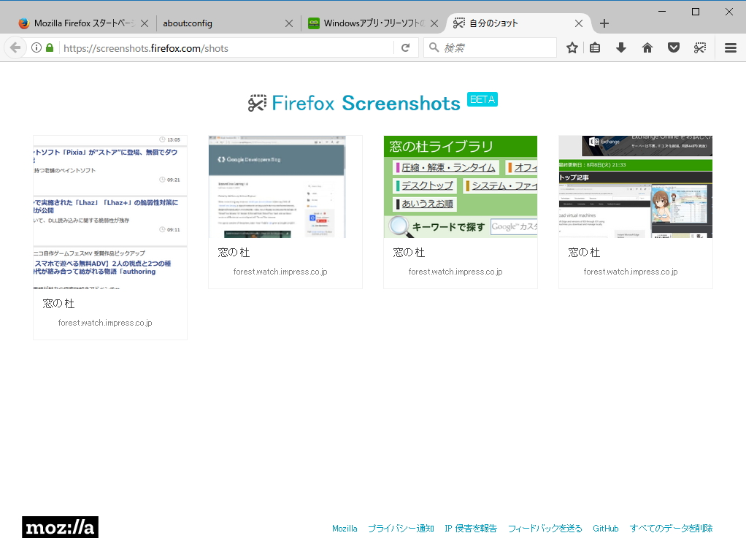Open the トップ記事 shot thumbnail
The image size is (746, 560).
[635, 186]
